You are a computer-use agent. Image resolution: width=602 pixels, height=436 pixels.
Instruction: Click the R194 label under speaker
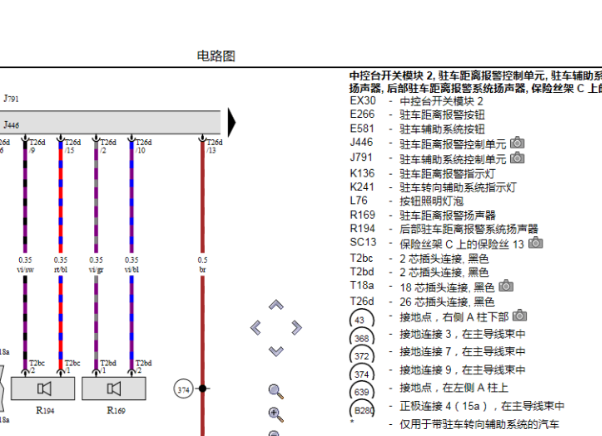pyautogui.click(x=45, y=410)
